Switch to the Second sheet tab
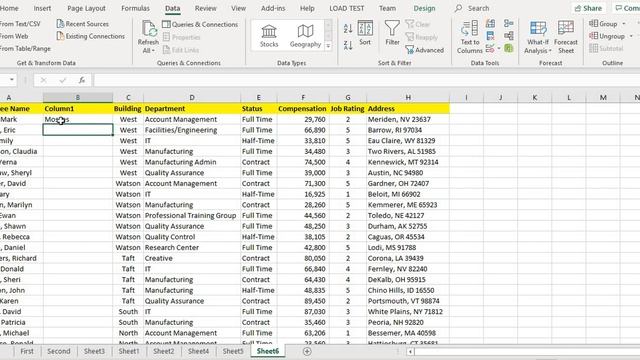This screenshot has width=640, height=360. coord(58,351)
